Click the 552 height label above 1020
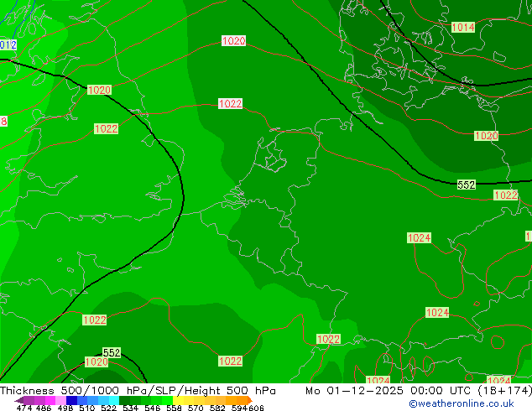This screenshot has width=532, height=411. [x=112, y=352]
